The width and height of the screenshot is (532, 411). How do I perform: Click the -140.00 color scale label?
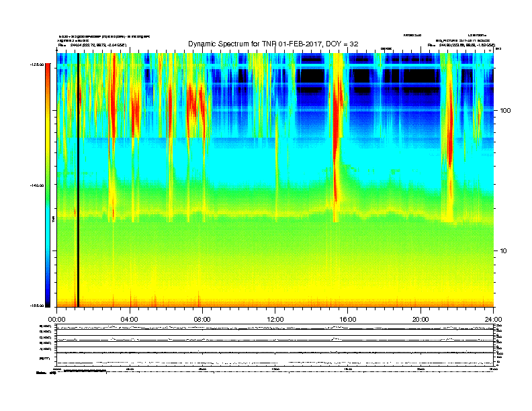[x=37, y=185]
